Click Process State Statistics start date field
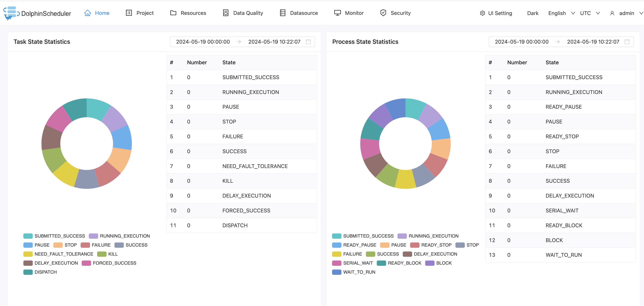Image resolution: width=644 pixels, height=306 pixels. click(x=521, y=42)
